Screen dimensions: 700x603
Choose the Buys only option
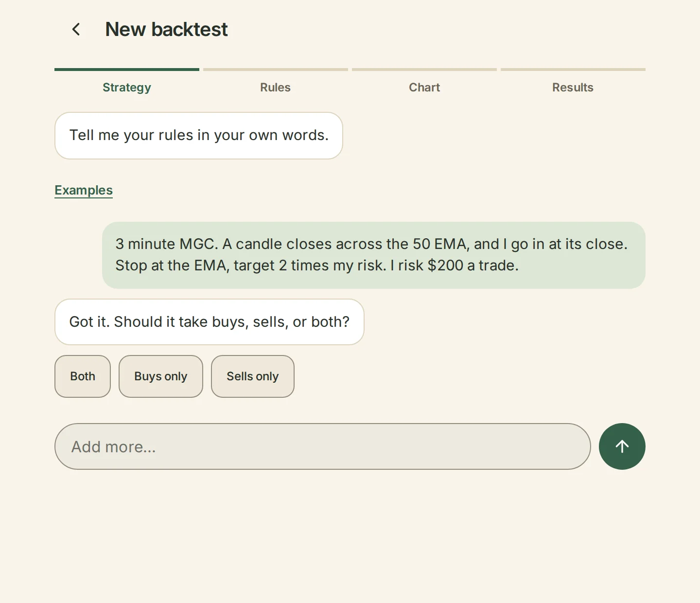160,376
